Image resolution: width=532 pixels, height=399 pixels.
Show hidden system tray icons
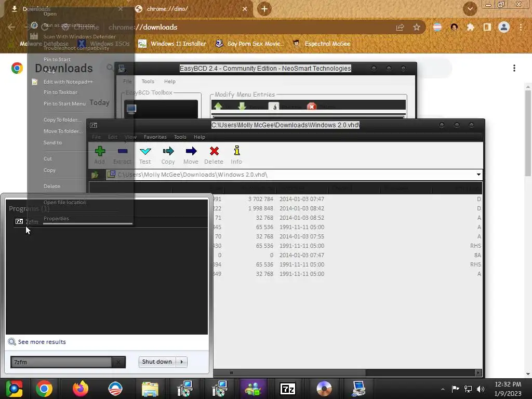click(443, 389)
